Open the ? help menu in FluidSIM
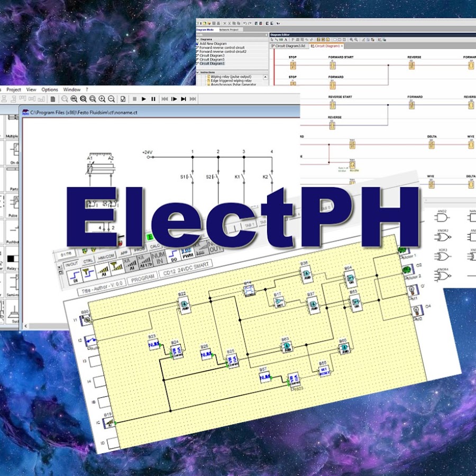The width and height of the screenshot is (476, 476). tap(87, 89)
